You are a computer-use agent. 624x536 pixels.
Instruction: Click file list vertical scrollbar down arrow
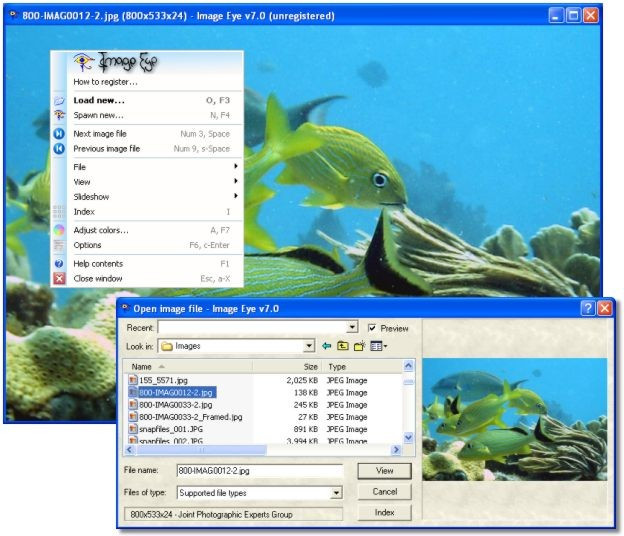point(409,438)
